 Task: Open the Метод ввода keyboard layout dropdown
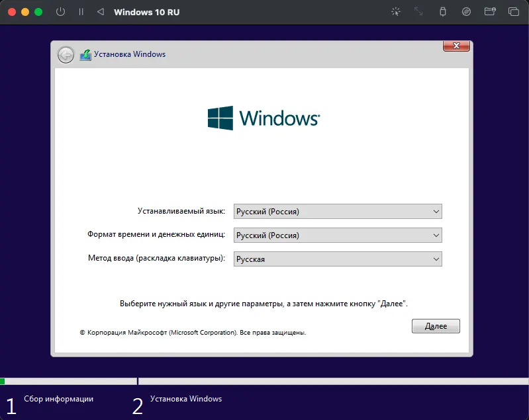338,259
